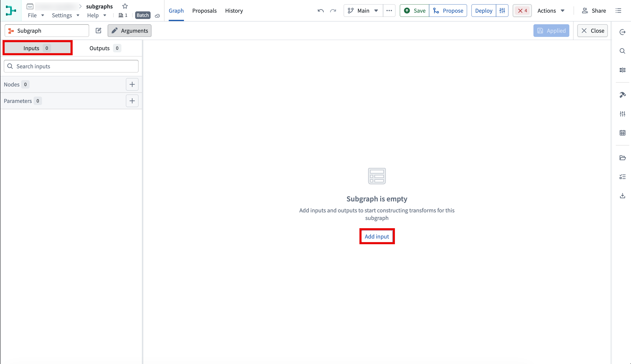
Task: Open the 4 errors indicator
Action: [x=522, y=11]
